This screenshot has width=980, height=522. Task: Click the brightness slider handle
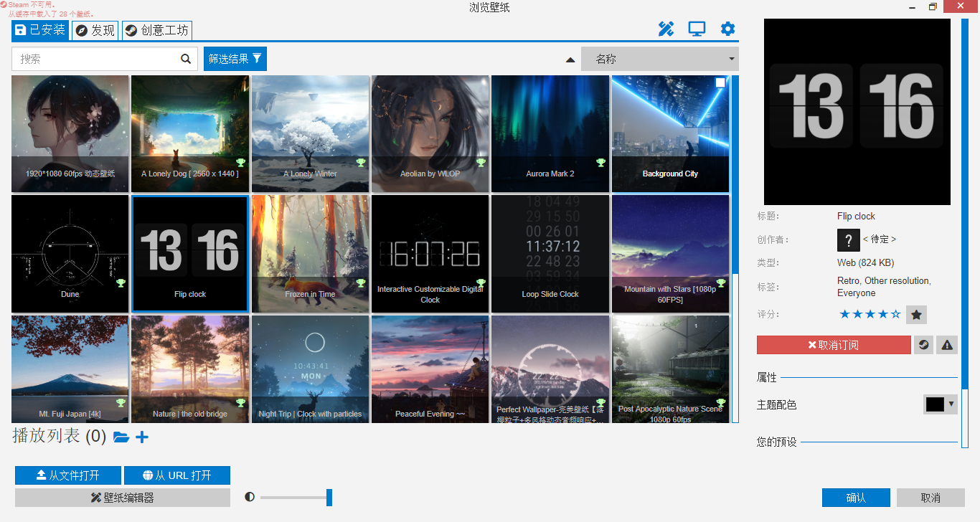coord(329,497)
